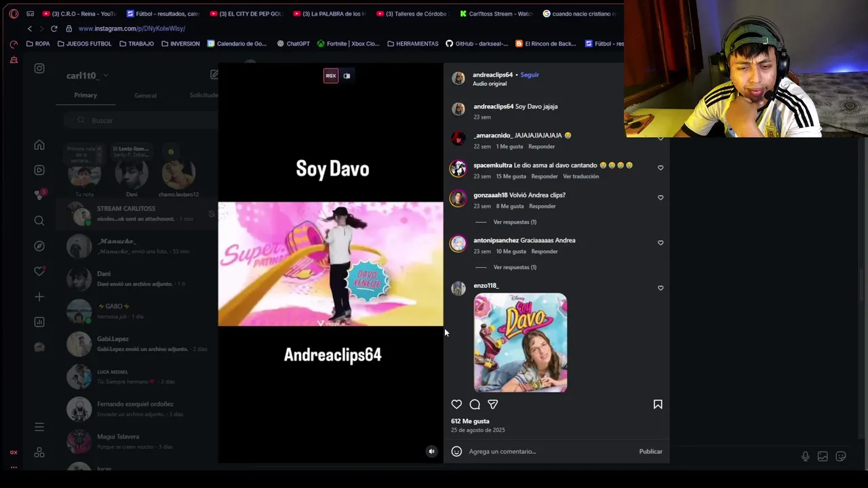Open the TRABAJO bookmarks folder
This screenshot has height=488, width=868.
137,43
